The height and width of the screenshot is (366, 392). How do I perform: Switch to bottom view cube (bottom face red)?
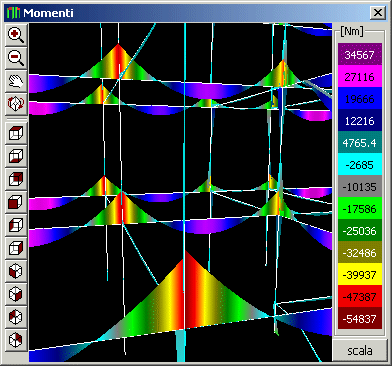[16, 156]
